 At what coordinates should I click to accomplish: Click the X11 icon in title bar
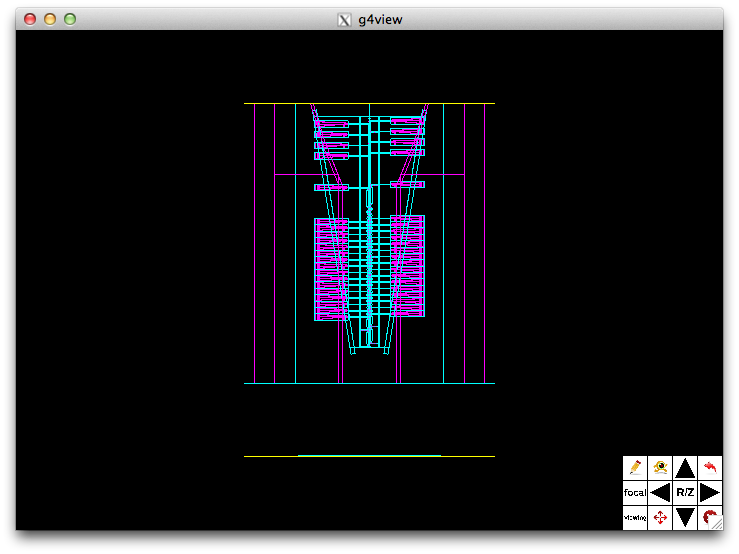345,19
